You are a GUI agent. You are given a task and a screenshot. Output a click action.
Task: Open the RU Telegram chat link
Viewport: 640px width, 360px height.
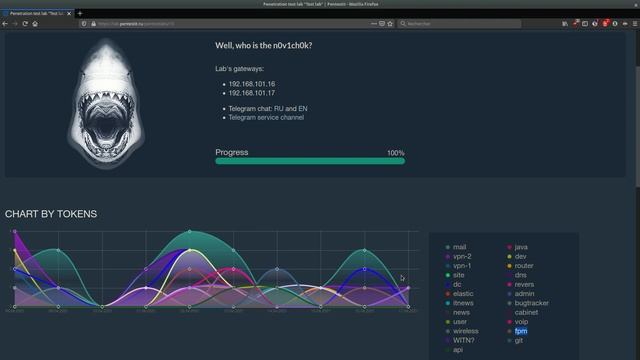click(x=279, y=109)
